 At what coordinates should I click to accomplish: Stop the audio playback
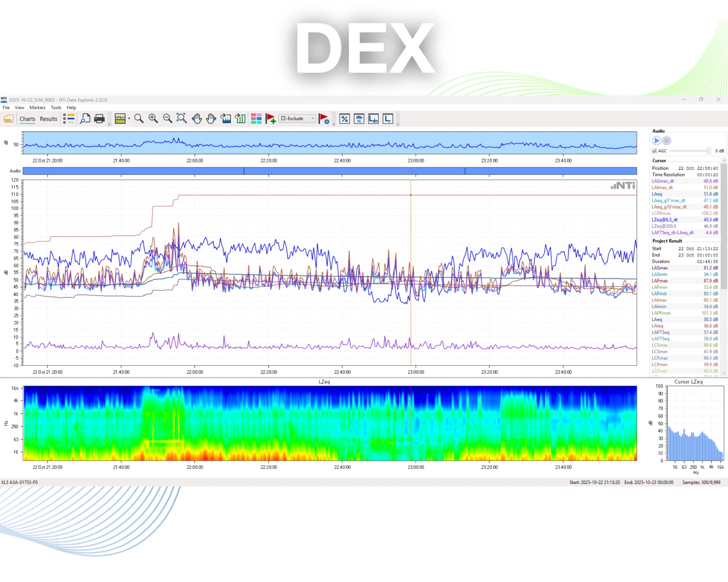click(x=667, y=141)
